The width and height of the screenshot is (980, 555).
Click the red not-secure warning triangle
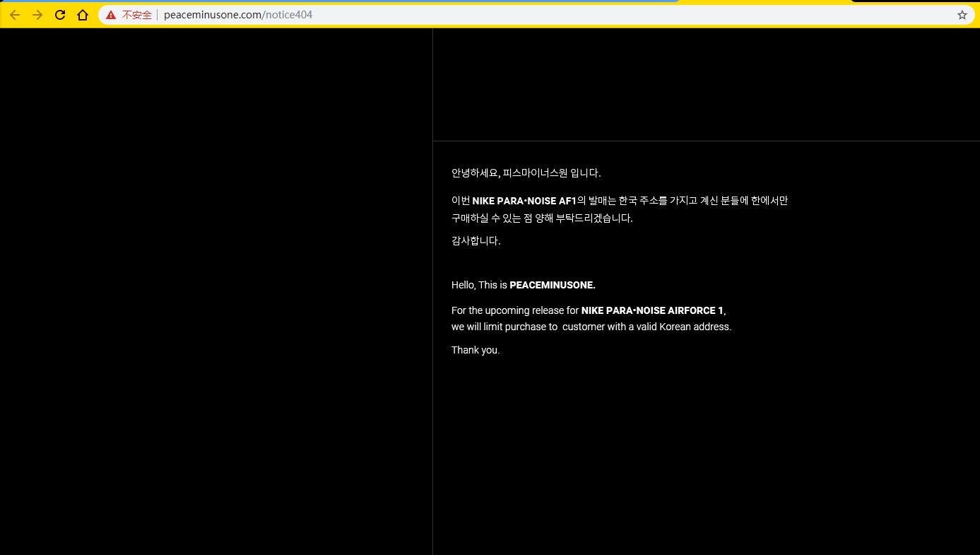[x=111, y=15]
